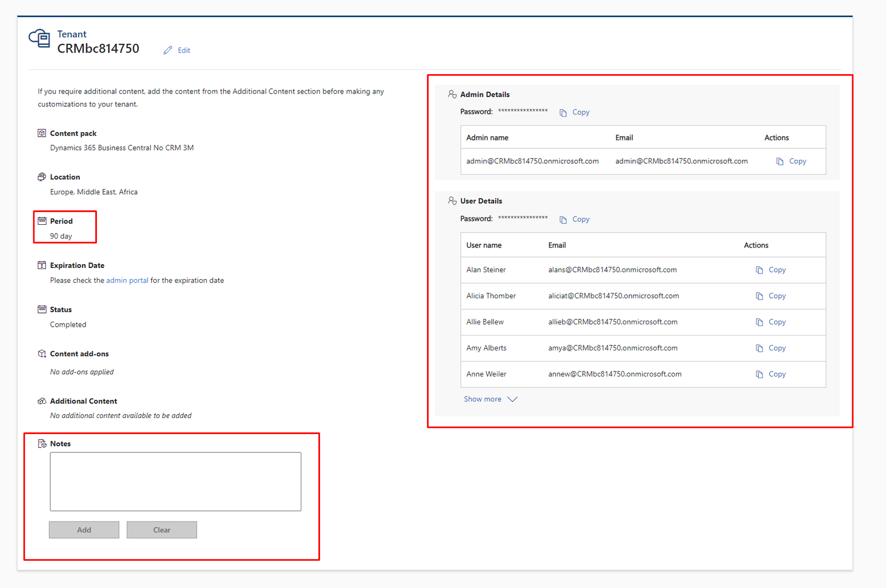This screenshot has height=588, width=886.
Task: Click inside the Notes text box
Action: (x=176, y=482)
